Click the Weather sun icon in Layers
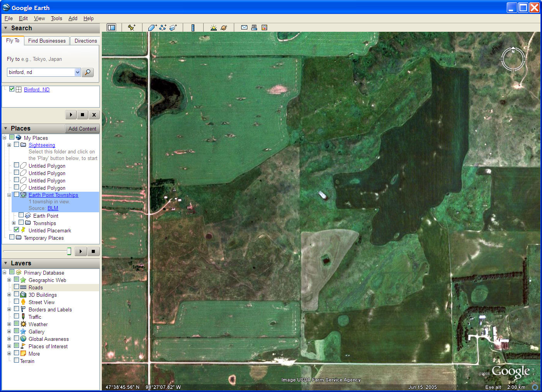Viewport: 542px width, 392px height. [x=23, y=324]
